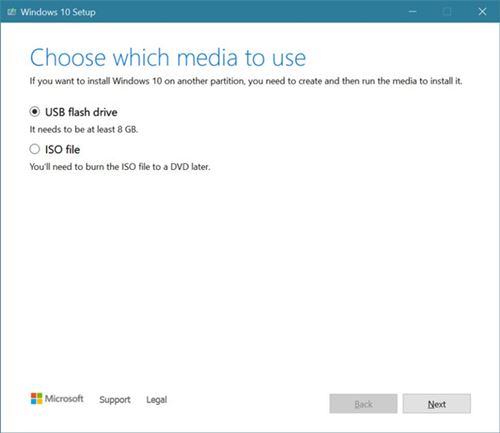The image size is (500, 433).
Task: Click the "Choose which media to use" heading
Action: tap(168, 58)
